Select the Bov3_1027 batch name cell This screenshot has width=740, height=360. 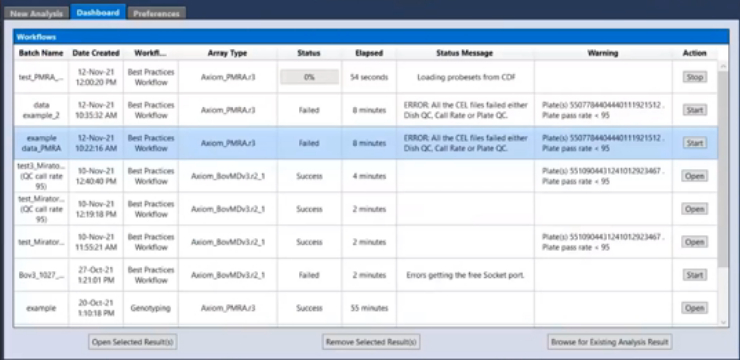pos(41,275)
